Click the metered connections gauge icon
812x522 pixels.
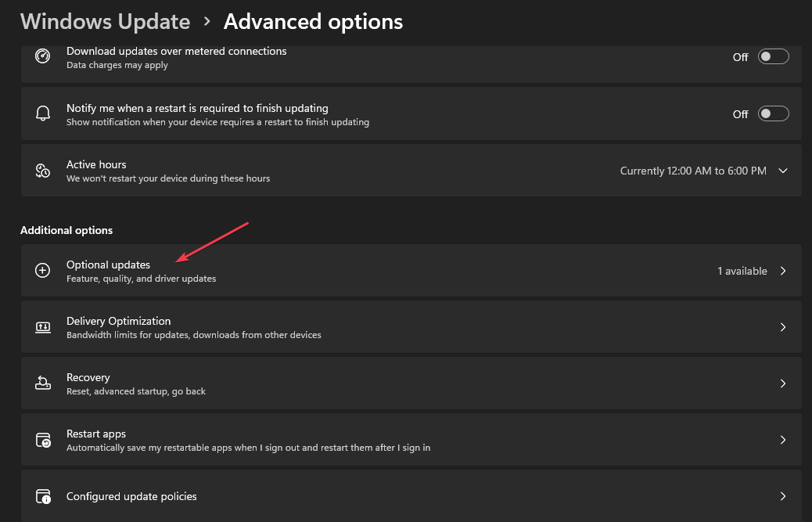[42, 56]
